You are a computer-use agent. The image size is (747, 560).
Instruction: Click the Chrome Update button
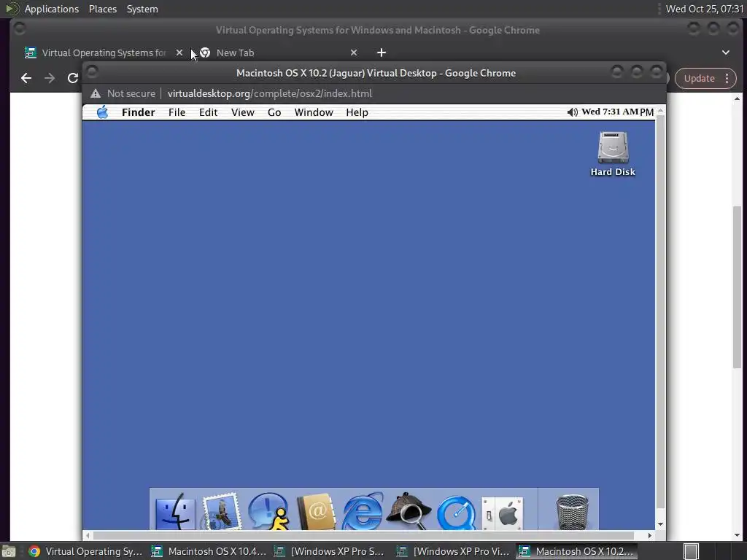pyautogui.click(x=700, y=79)
